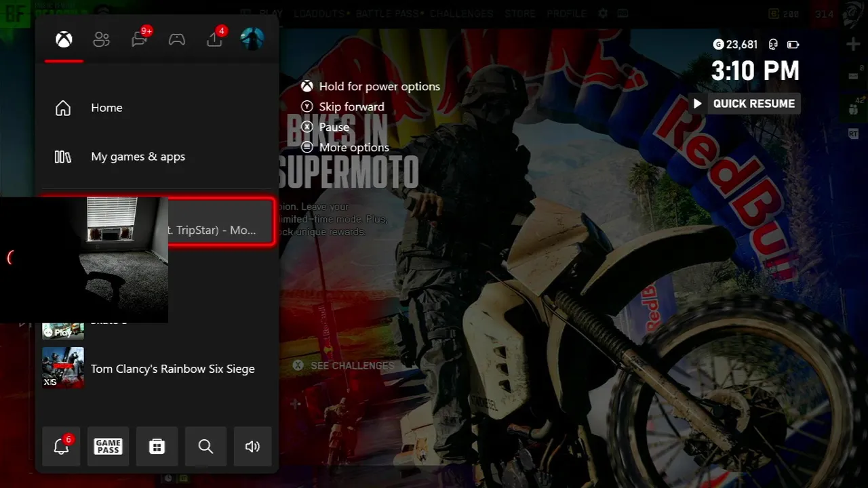Click the controller battery icon
This screenshot has width=868, height=488.
(793, 45)
